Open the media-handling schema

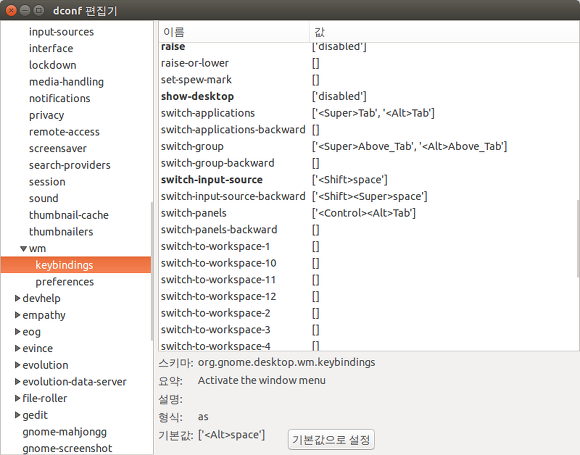[x=66, y=82]
